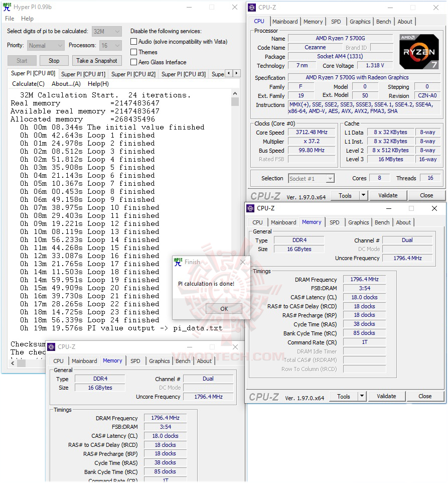The image size is (448, 483).
Task: Click the Tools button in the top CPU-Z window
Action: [x=345, y=195]
